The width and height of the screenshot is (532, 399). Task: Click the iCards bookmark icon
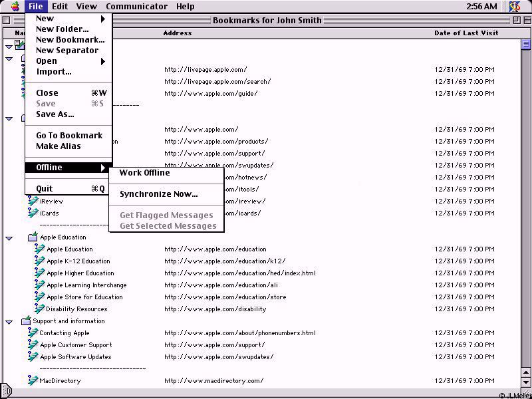33,213
